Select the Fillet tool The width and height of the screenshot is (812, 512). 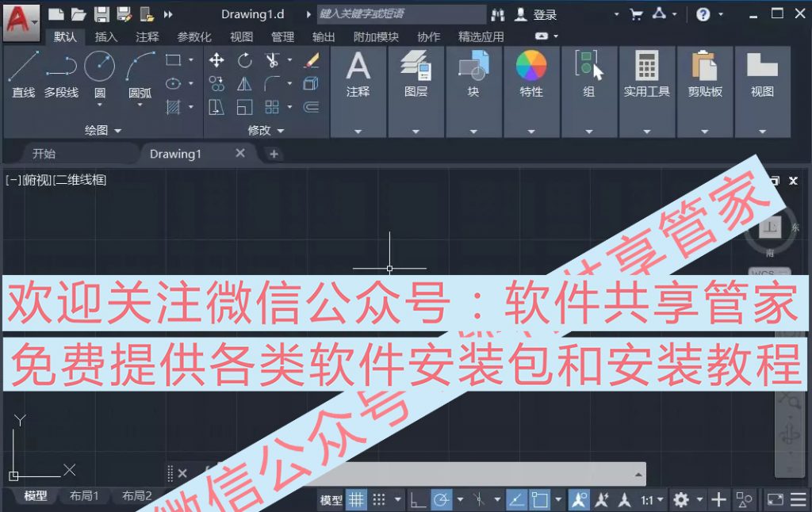[272, 83]
